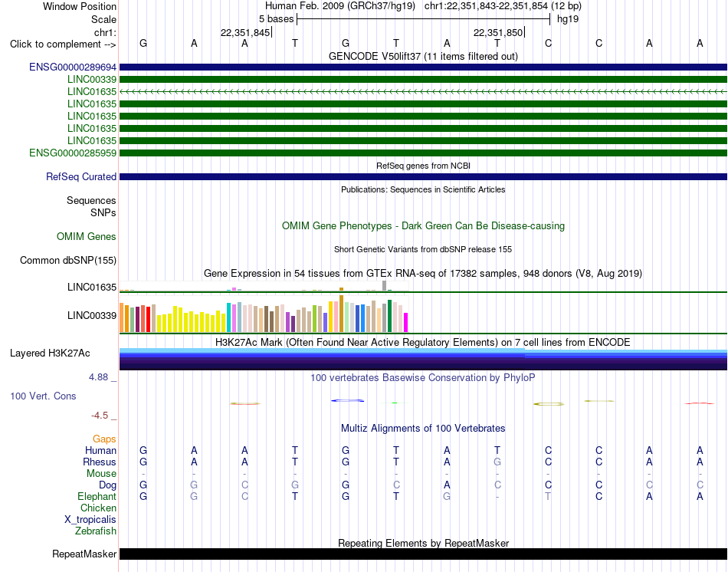Click 'Multiz Alignments of 100 Vertebrates' title
The height and width of the screenshot is (572, 728).
[x=423, y=429]
